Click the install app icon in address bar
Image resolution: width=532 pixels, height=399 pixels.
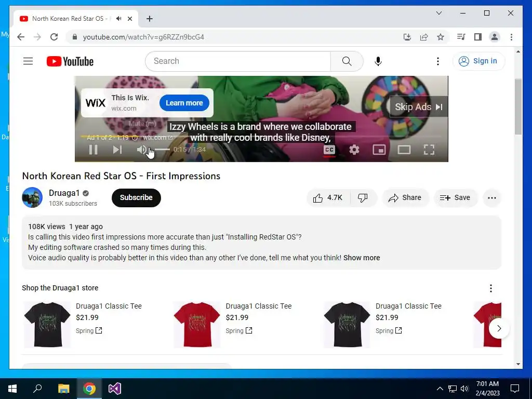[x=407, y=37]
